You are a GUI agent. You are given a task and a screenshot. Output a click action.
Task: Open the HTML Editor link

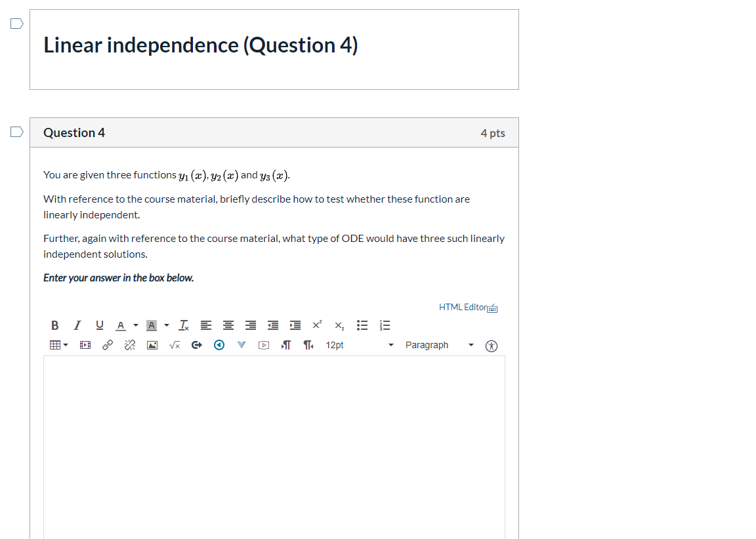click(x=462, y=307)
